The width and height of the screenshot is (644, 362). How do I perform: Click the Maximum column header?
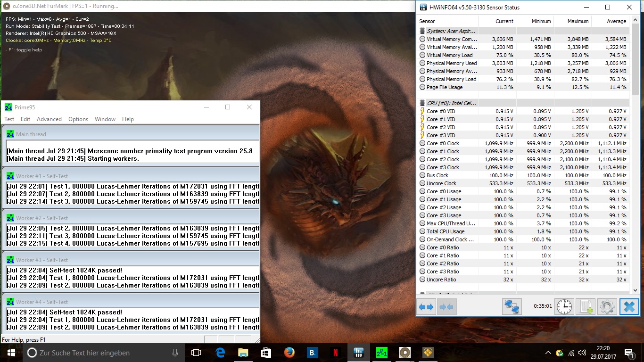click(x=572, y=21)
